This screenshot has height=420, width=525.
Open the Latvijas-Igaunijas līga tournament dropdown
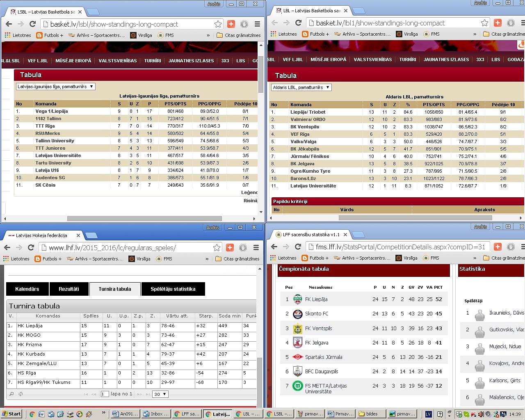pos(55,87)
